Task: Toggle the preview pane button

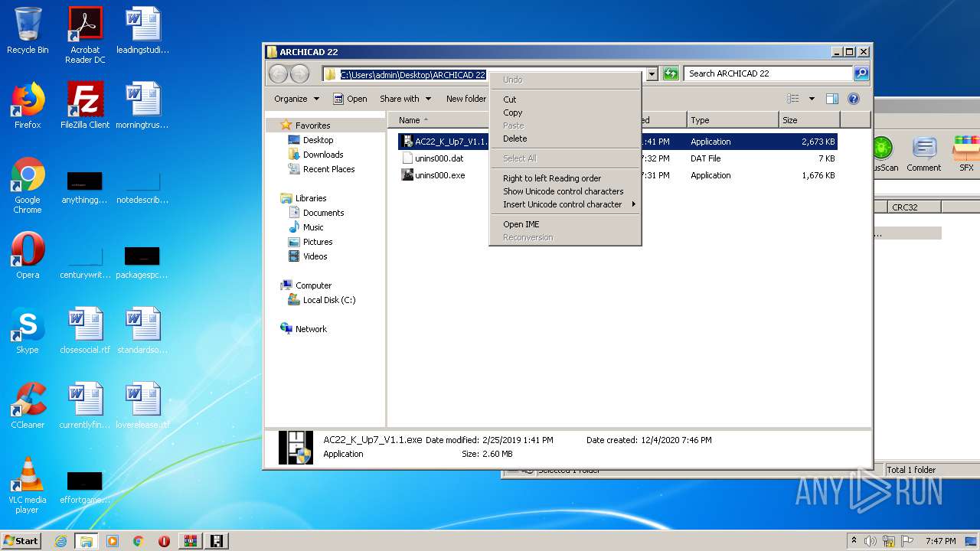Action: [x=832, y=99]
